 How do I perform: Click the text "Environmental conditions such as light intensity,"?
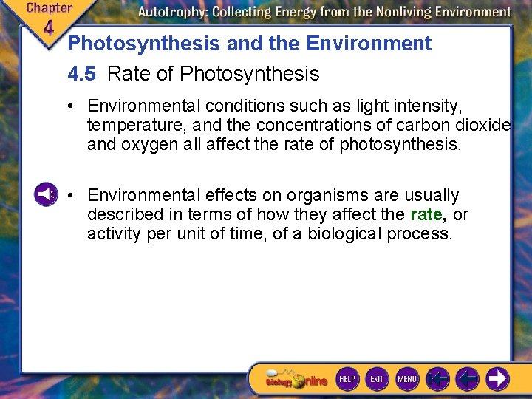point(274,106)
